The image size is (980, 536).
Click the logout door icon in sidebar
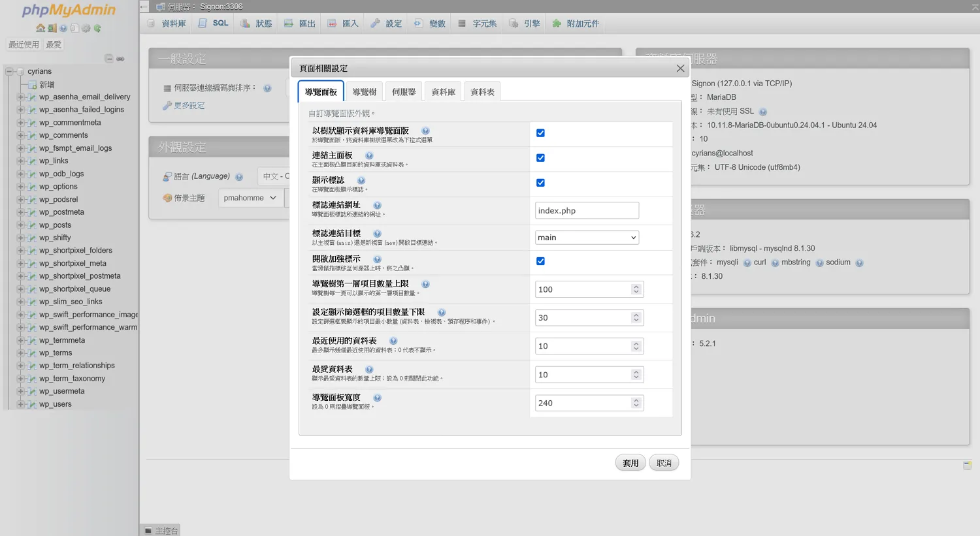(x=52, y=28)
